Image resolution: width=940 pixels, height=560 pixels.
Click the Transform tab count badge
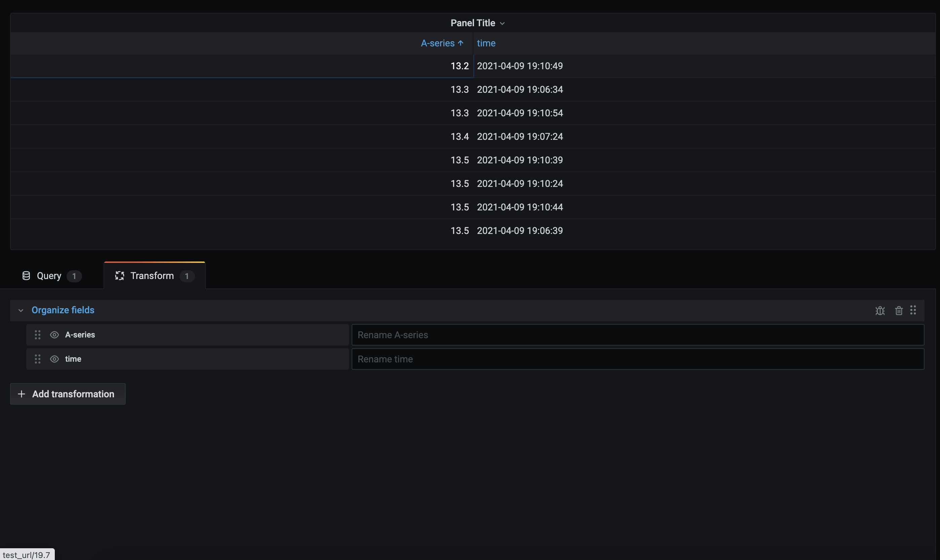click(x=187, y=276)
